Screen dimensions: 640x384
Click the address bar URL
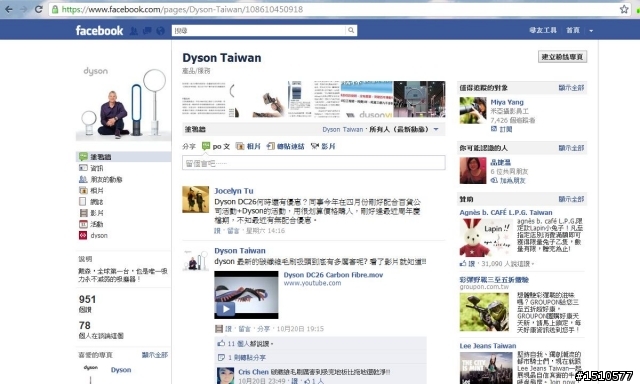click(x=182, y=9)
